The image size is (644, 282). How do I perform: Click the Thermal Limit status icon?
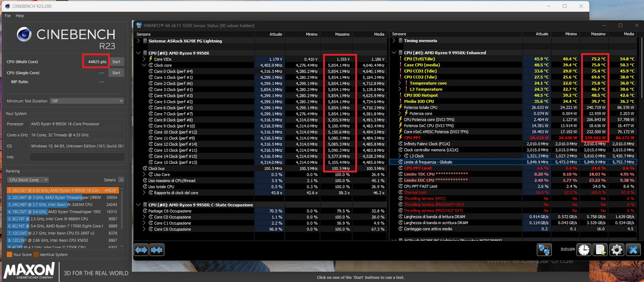click(x=400, y=193)
